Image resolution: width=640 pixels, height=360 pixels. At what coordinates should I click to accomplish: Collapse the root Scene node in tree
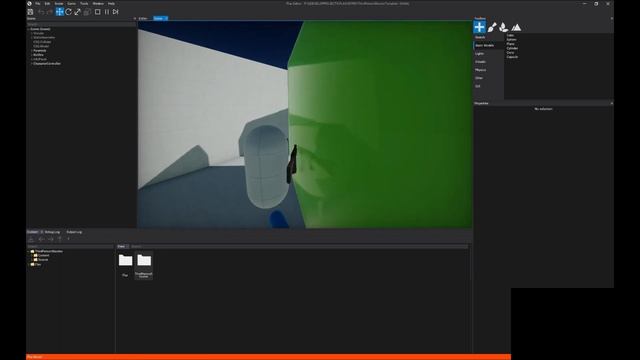(x=29, y=29)
